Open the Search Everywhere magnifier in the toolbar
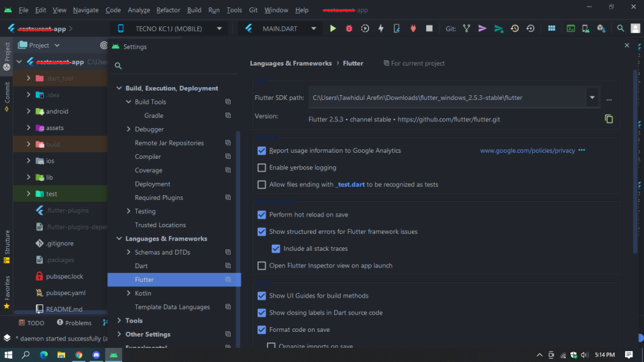The width and height of the screenshot is (644, 362). (x=620, y=28)
